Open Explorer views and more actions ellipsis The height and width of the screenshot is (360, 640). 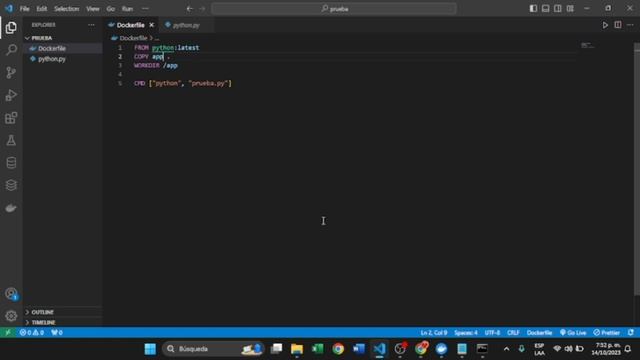point(91,25)
